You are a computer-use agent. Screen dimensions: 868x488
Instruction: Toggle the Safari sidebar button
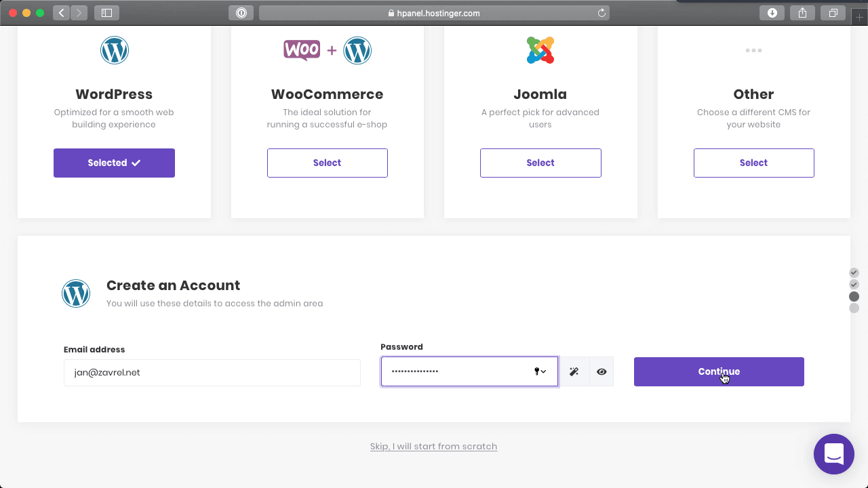click(x=106, y=12)
